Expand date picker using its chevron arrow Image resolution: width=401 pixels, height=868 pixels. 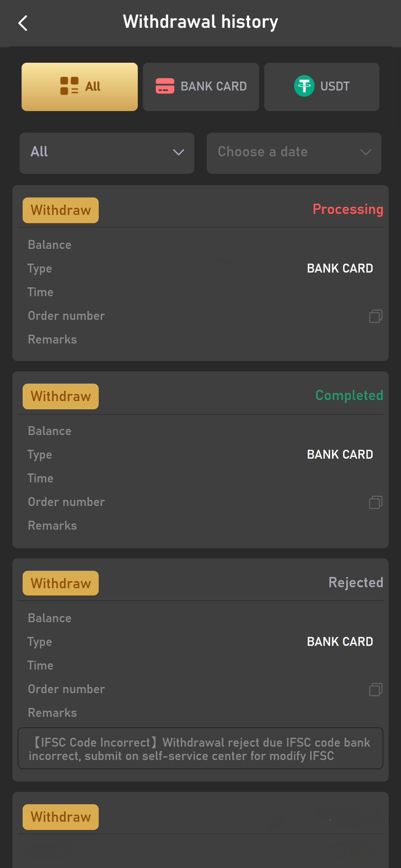point(366,152)
